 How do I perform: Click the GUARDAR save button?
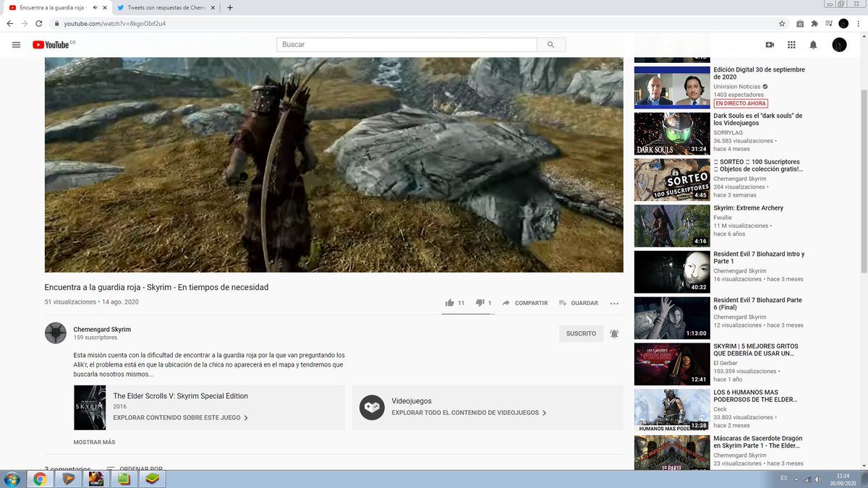578,303
